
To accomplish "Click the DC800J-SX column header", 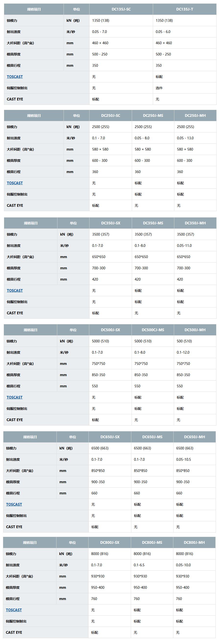I will point(110,543).
